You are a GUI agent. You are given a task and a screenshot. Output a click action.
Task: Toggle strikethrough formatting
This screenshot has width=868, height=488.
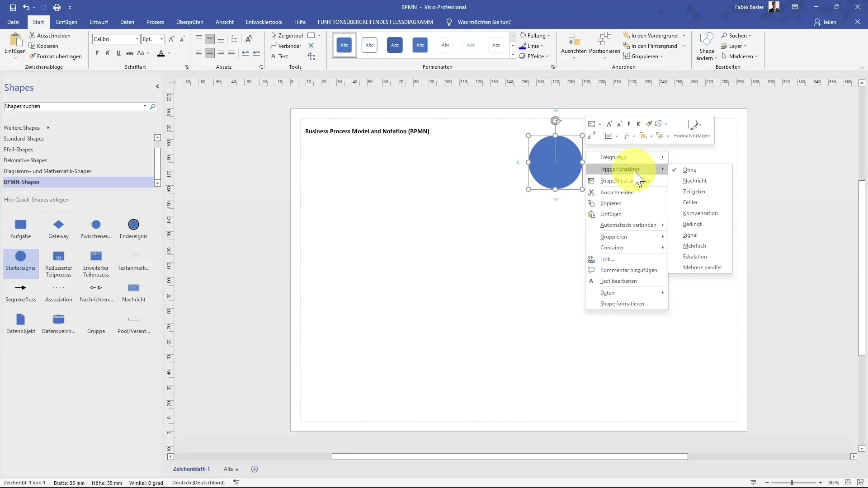[x=129, y=53]
